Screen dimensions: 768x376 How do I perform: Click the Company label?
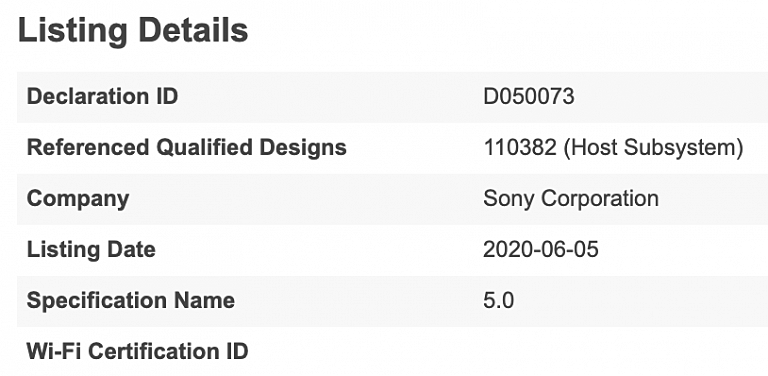click(x=78, y=199)
